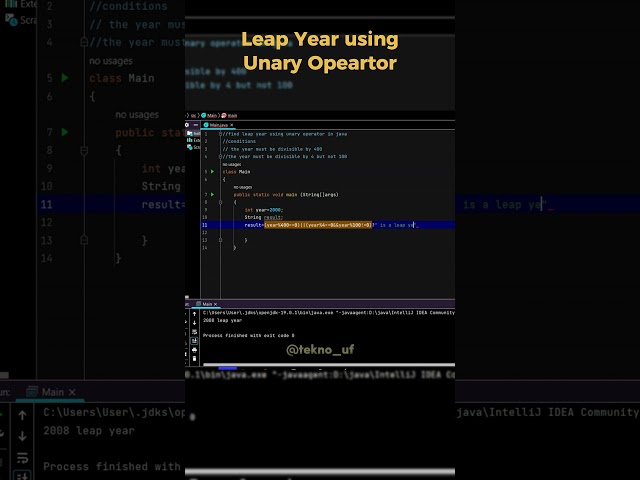Click 'String result;' on line 10
This screenshot has width=640, height=480.
(264, 217)
